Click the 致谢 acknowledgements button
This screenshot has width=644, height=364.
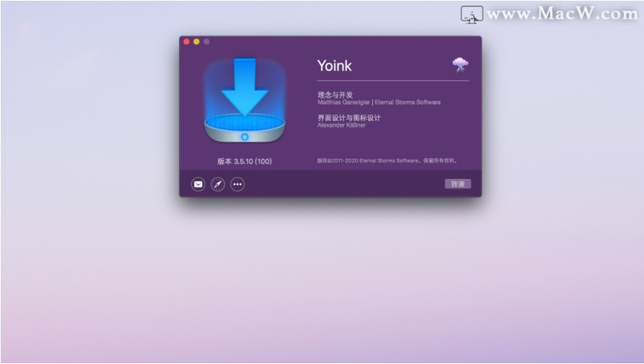(x=458, y=184)
